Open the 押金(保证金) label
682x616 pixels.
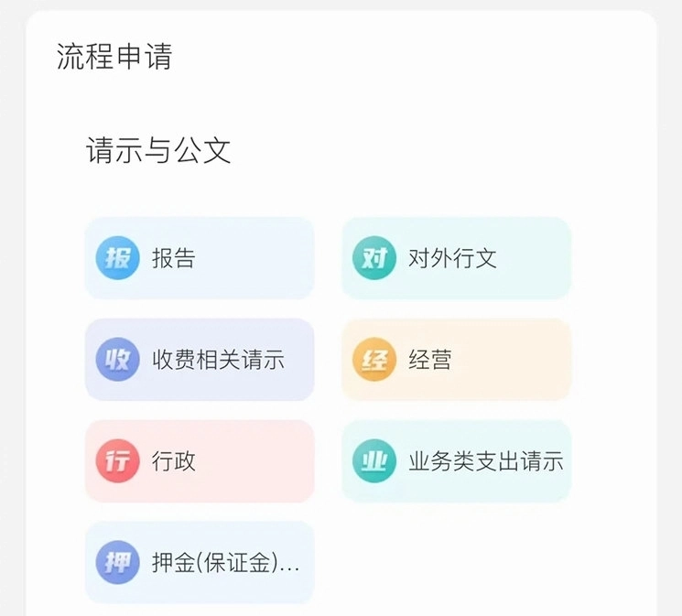(x=225, y=563)
